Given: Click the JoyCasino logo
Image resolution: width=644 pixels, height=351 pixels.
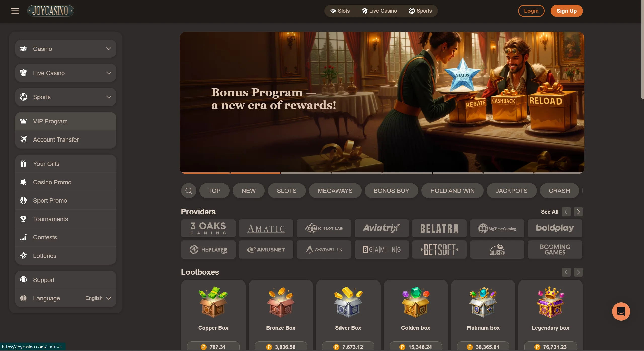Looking at the screenshot, I should 51,11.
